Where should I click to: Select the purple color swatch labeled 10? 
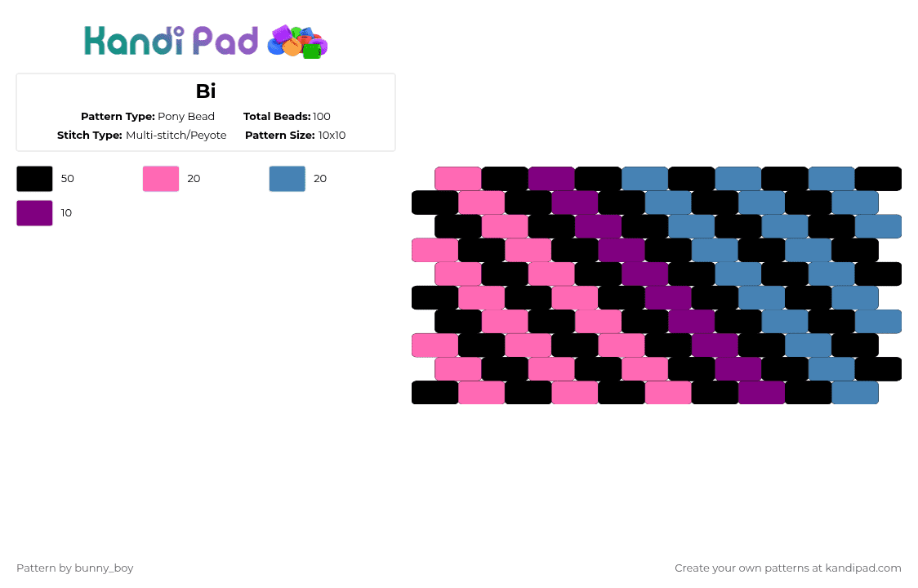(34, 213)
